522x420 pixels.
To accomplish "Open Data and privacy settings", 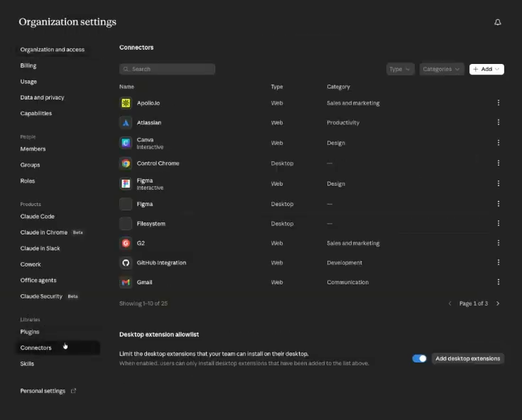I will 43,97.
